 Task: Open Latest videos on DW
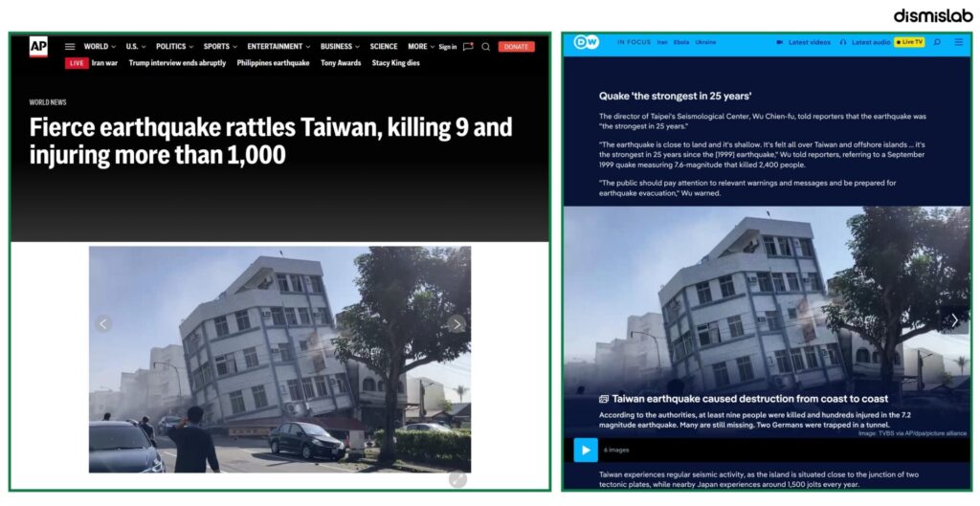click(804, 42)
